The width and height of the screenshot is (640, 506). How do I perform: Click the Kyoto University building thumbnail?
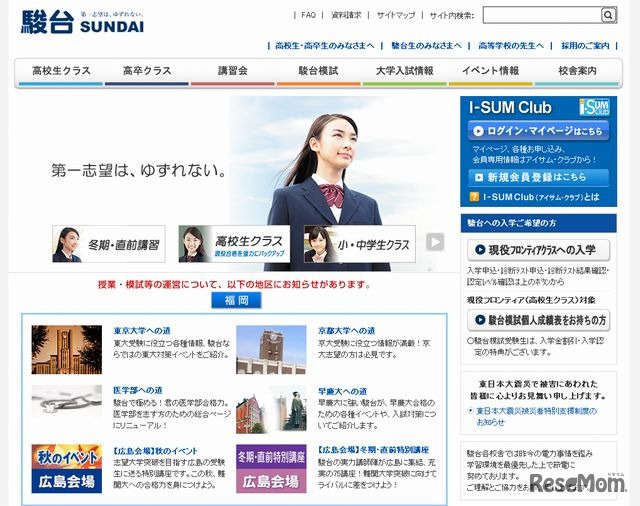click(x=271, y=350)
